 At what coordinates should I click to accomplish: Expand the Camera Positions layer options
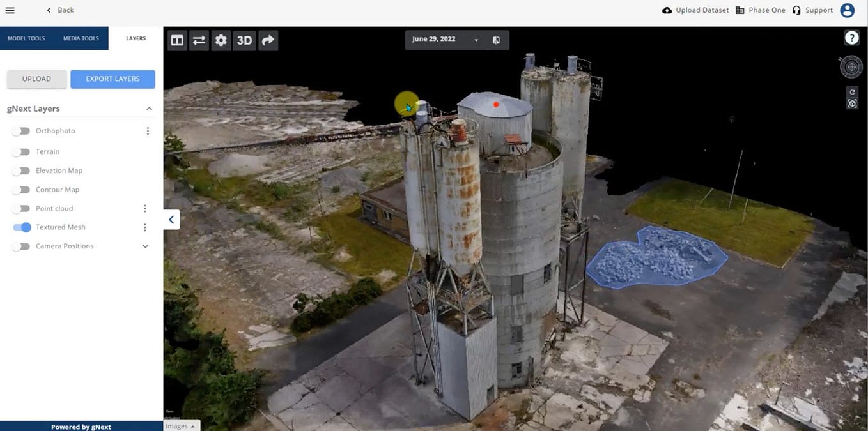(x=145, y=246)
